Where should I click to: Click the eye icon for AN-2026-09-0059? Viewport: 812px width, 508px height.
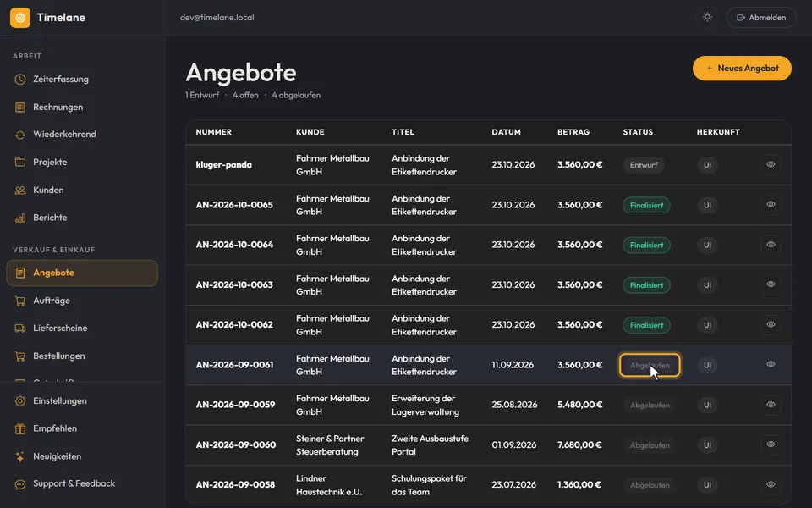click(771, 405)
